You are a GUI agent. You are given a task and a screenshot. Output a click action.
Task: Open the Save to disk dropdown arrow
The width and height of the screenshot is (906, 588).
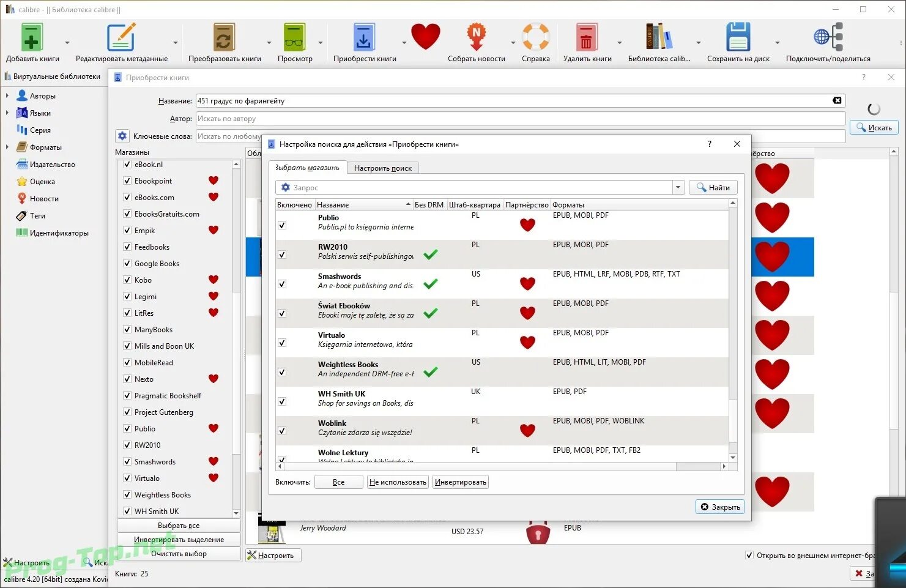778,42
